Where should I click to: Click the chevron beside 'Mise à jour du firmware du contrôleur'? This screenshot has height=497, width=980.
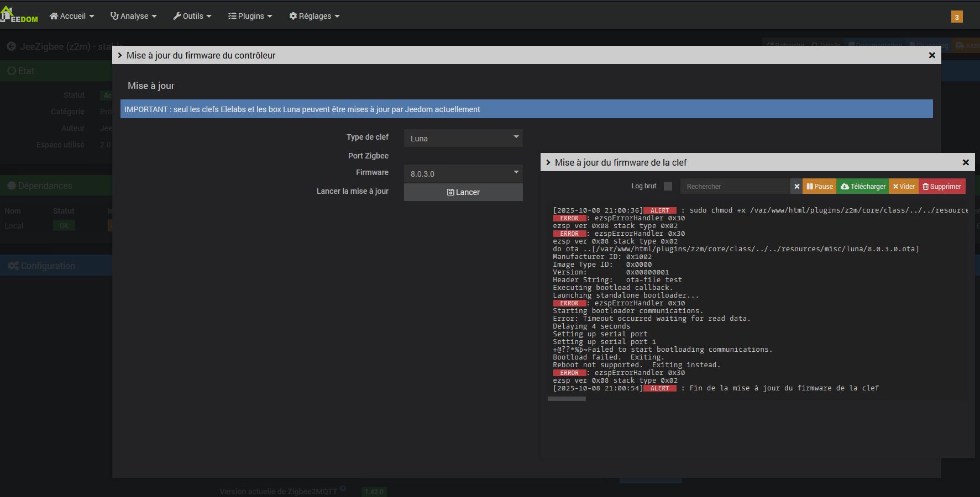tap(120, 55)
